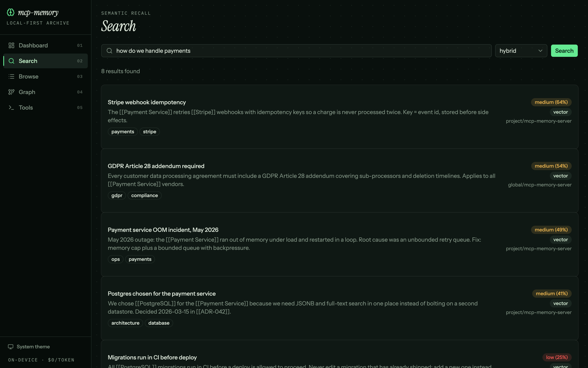
Task: Click the mcp-memory title text
Action: click(x=38, y=13)
